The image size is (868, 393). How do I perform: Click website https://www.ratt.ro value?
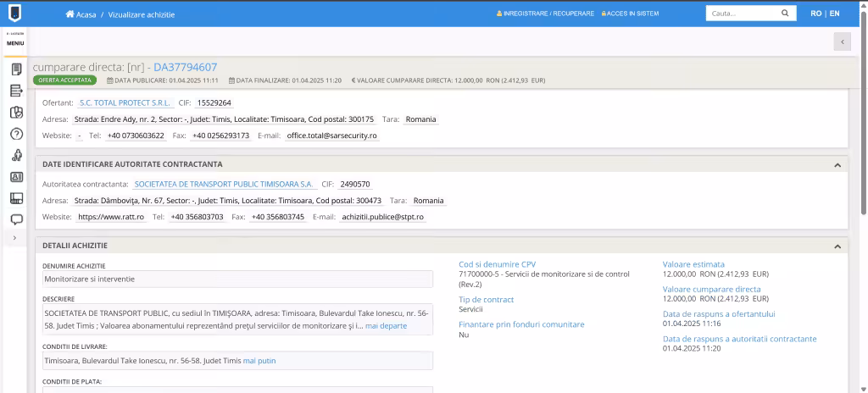(x=111, y=217)
